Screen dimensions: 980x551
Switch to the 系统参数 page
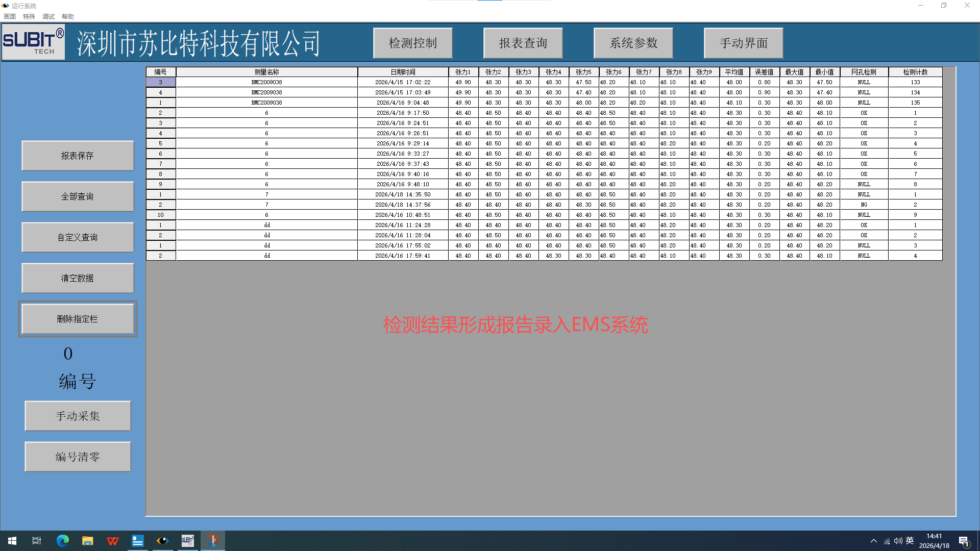click(x=633, y=43)
